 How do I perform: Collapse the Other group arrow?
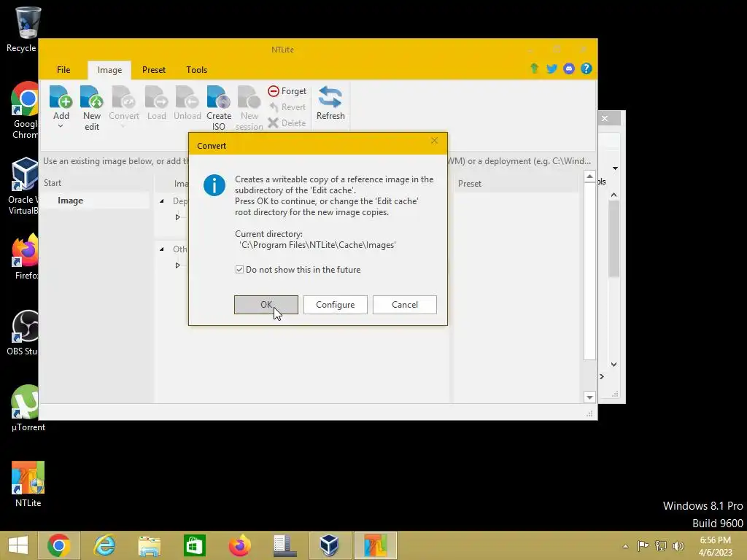(162, 249)
